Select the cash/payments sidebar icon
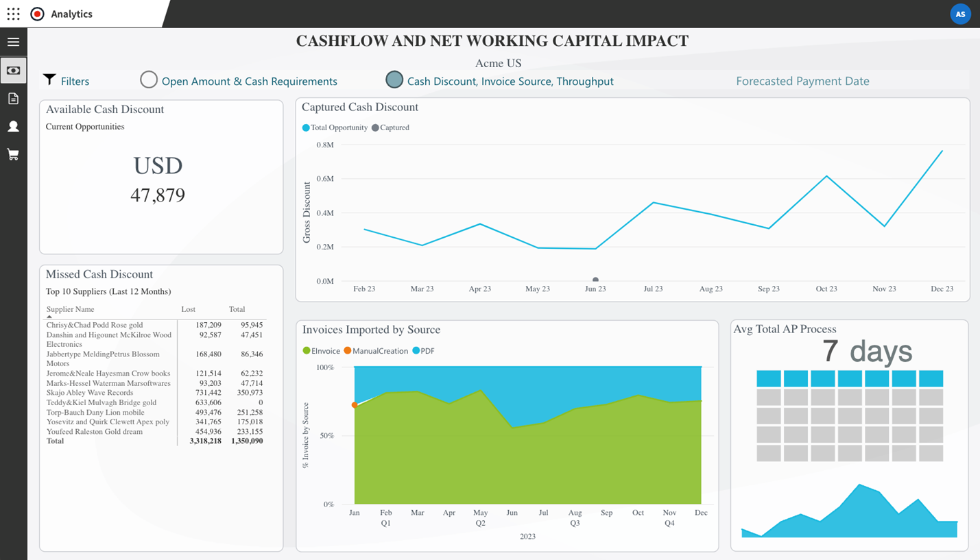Screen dimensions: 980x560 [13, 70]
